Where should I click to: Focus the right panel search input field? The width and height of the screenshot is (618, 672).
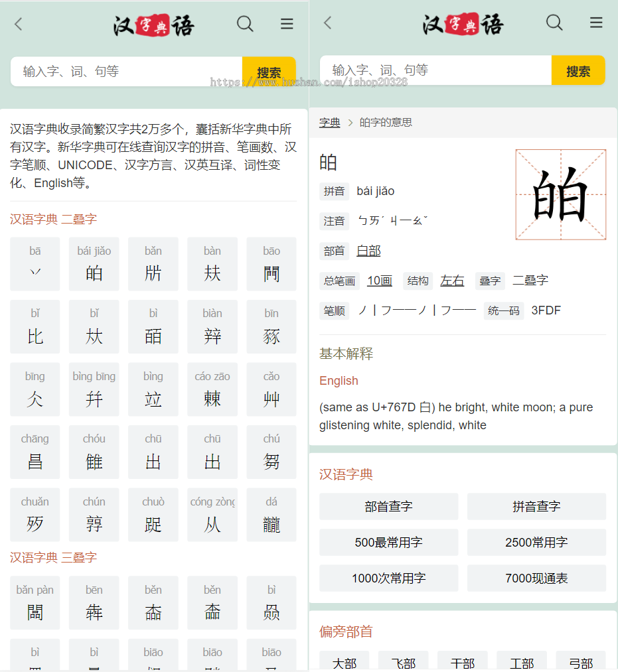(x=435, y=70)
